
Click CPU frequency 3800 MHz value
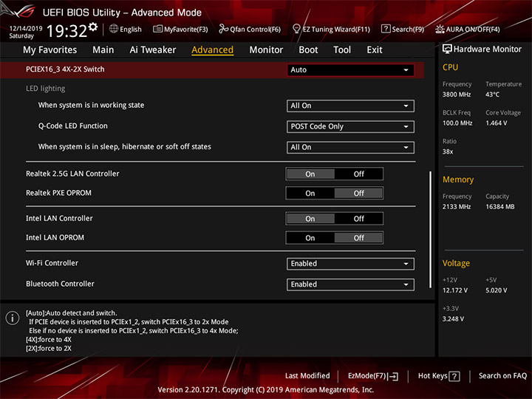(x=457, y=95)
